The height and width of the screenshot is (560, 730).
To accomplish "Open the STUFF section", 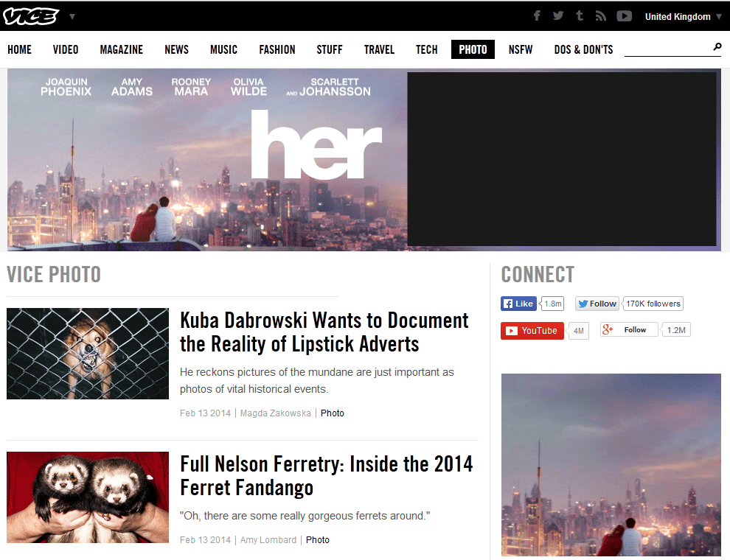I will point(330,50).
